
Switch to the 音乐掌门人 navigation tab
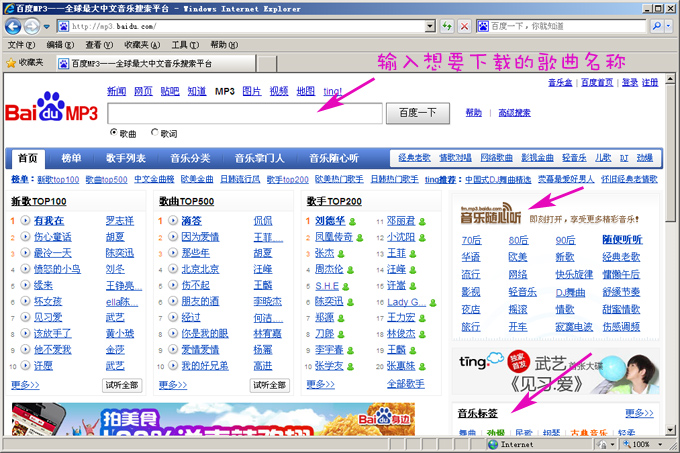coord(259,158)
